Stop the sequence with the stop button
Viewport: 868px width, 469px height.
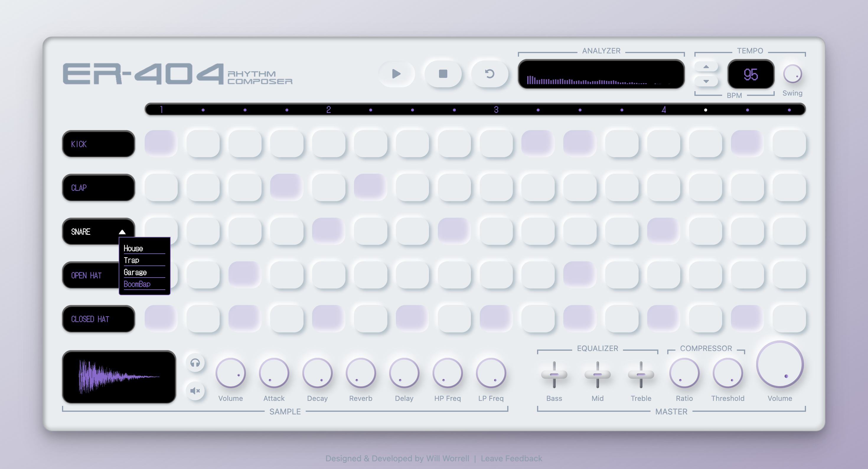click(443, 74)
